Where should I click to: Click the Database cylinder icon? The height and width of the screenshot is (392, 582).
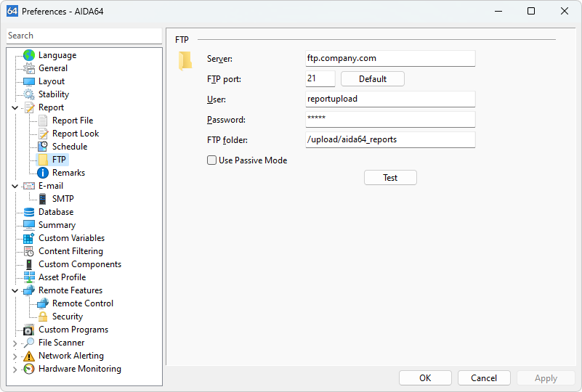(29, 212)
